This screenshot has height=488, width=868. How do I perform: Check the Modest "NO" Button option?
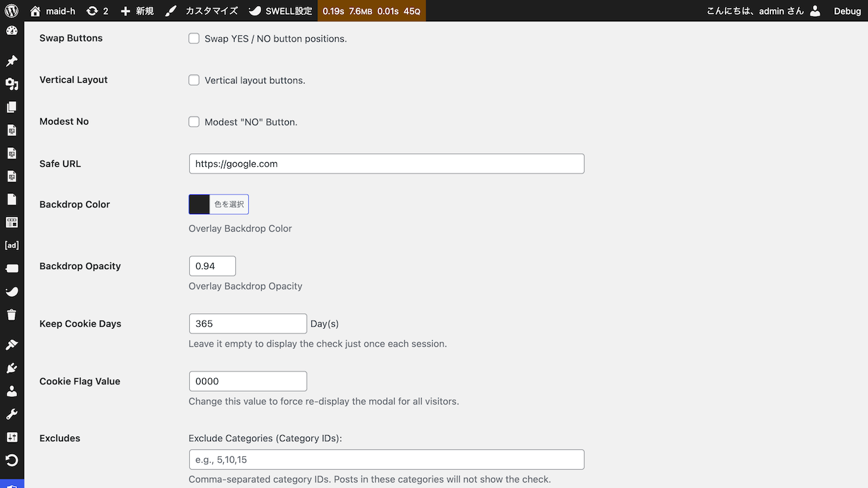click(194, 122)
